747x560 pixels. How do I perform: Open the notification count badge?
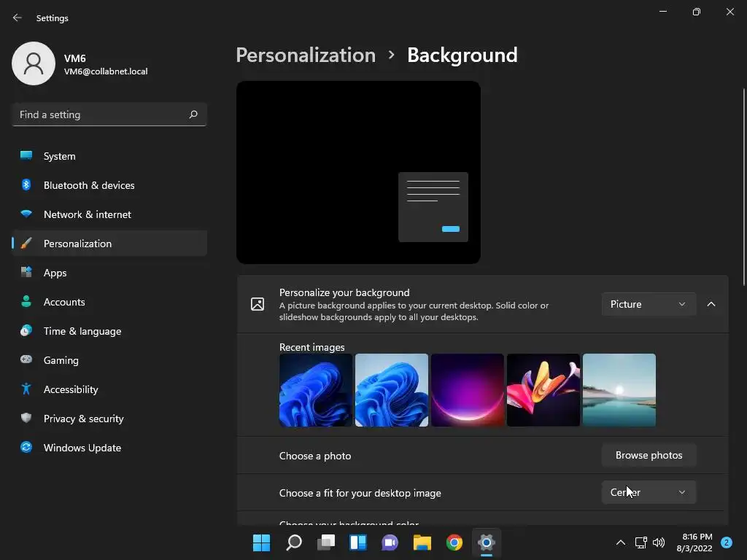point(727,542)
